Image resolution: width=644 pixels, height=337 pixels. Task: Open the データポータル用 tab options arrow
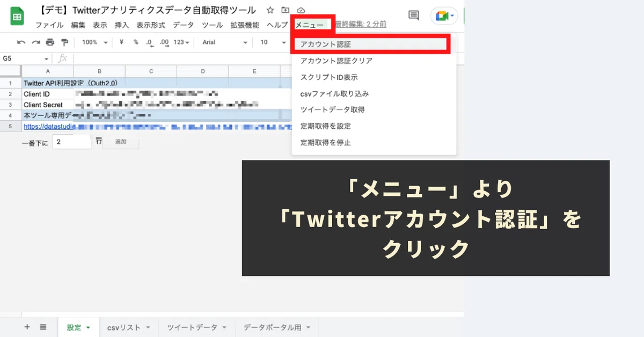point(308,327)
